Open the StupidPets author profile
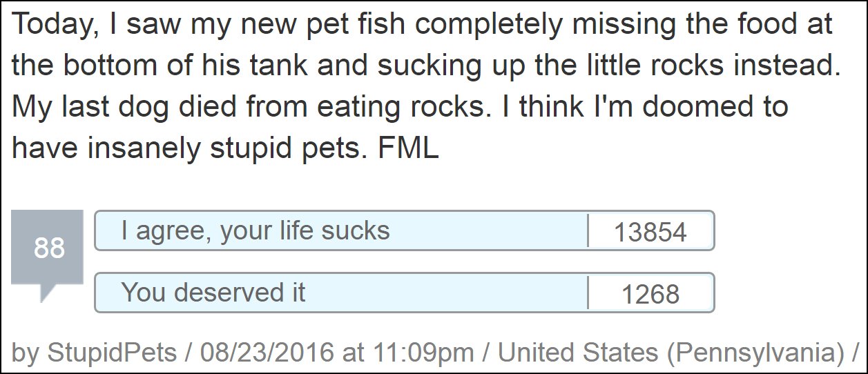The width and height of the screenshot is (868, 374). (112, 353)
